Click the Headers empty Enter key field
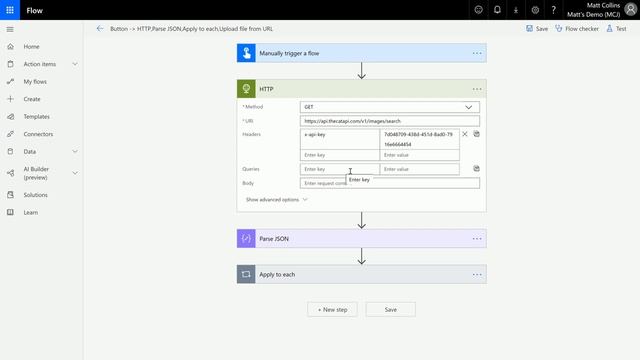The height and width of the screenshot is (360, 640). coord(340,155)
